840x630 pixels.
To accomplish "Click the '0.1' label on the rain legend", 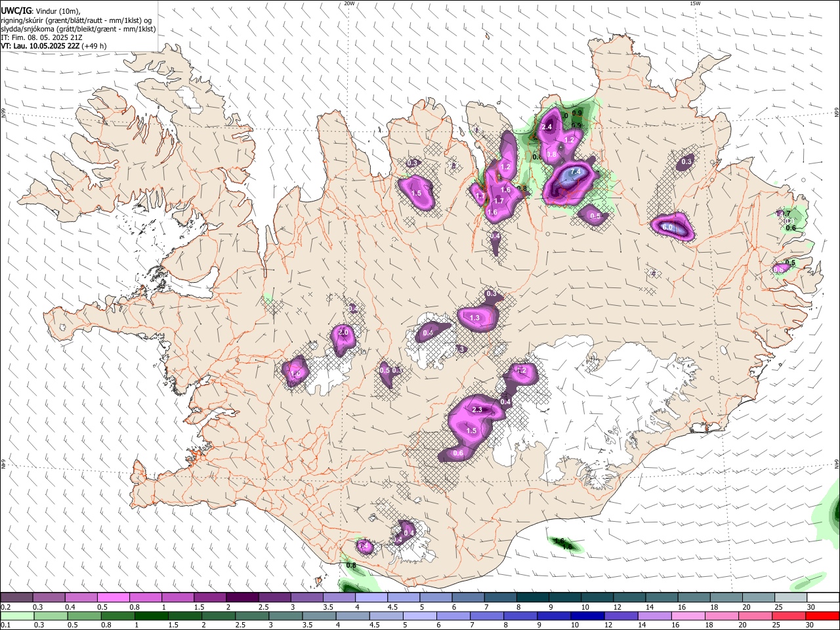I will pyautogui.click(x=5, y=625).
